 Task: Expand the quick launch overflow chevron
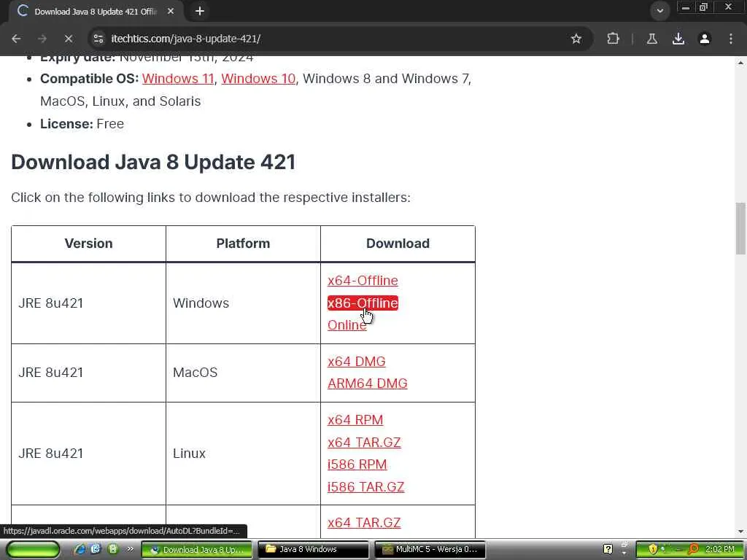(130, 549)
